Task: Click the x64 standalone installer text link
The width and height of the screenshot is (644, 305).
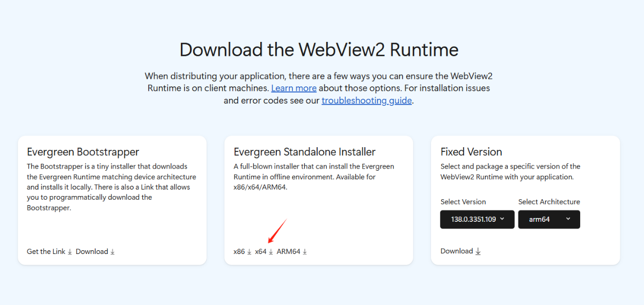Action: point(261,252)
